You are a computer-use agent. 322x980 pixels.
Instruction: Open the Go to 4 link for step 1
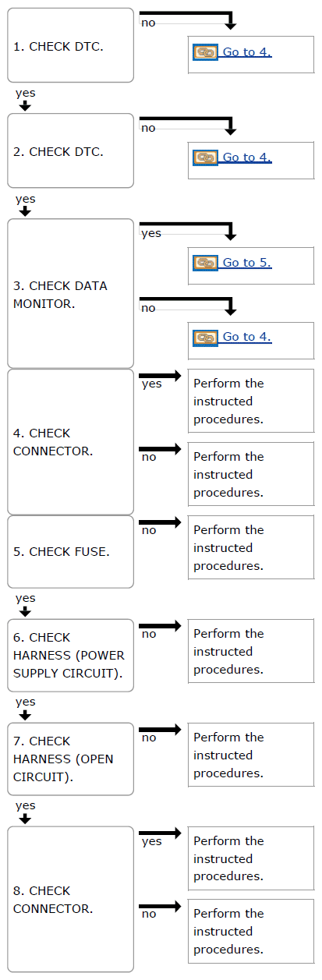(247, 52)
